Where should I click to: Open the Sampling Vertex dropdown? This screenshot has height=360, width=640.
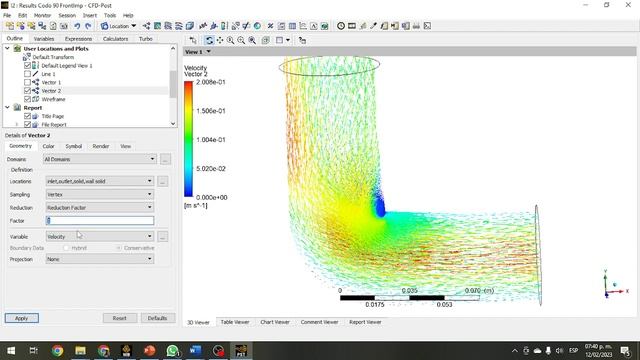pyautogui.click(x=99, y=194)
